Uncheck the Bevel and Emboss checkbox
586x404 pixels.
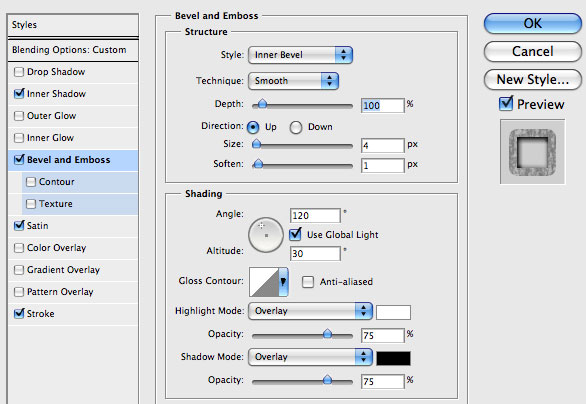pos(19,160)
